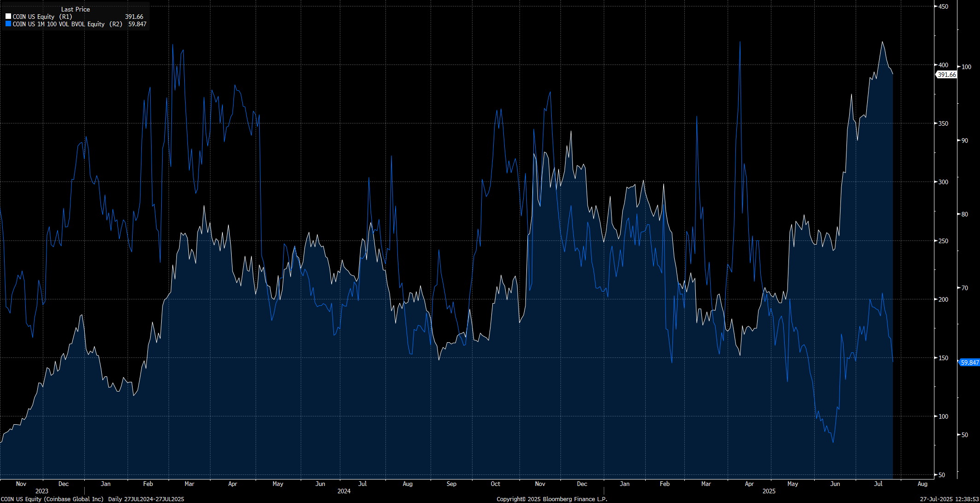Click the 391.66 price tag on right axis
The width and height of the screenshot is (980, 503).
point(946,75)
